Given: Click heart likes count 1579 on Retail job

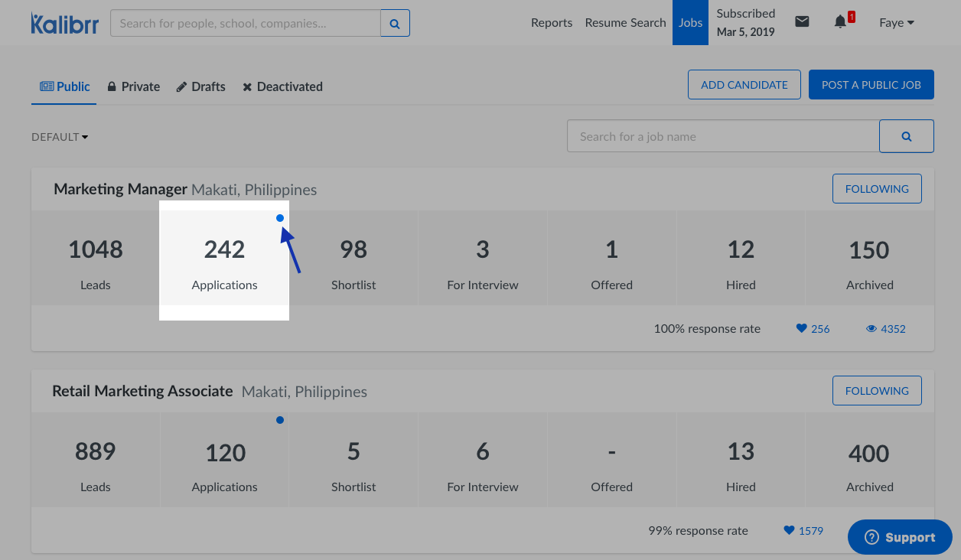Looking at the screenshot, I should click(803, 531).
